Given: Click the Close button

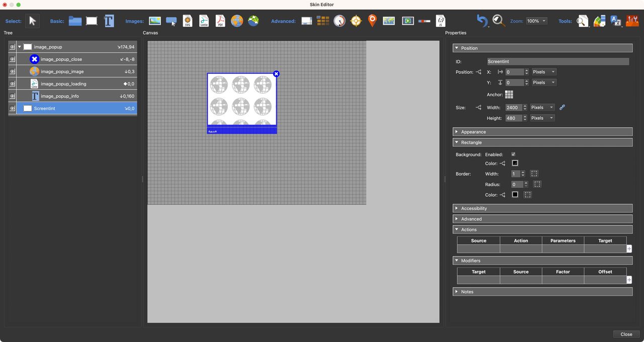Looking at the screenshot, I should tap(625, 334).
